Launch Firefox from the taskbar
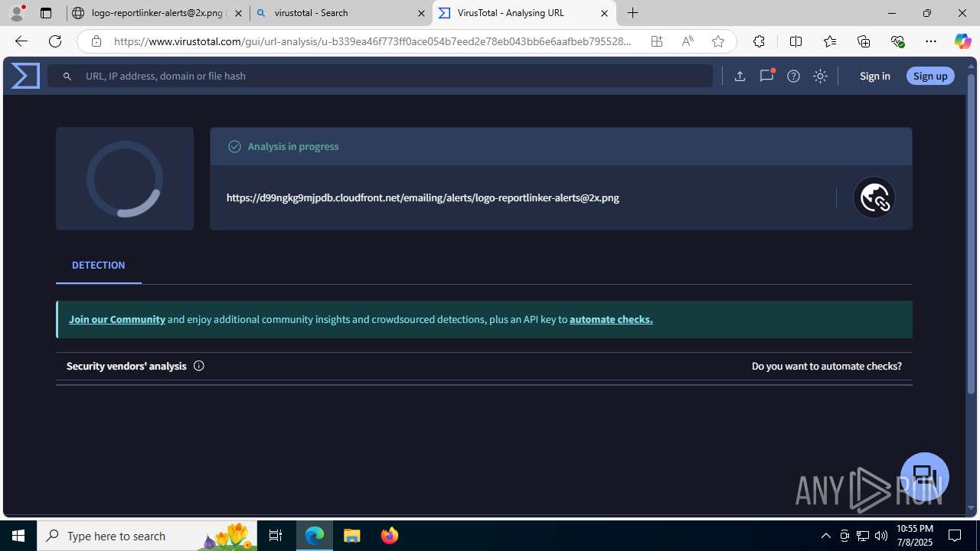Screen dimensions: 980x551 click(390, 536)
